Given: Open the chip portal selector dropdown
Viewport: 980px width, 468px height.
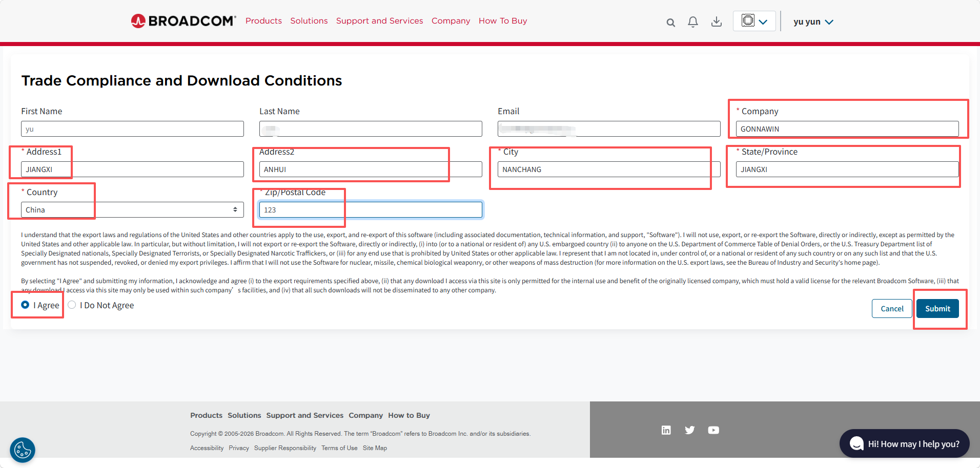Looking at the screenshot, I should 754,21.
